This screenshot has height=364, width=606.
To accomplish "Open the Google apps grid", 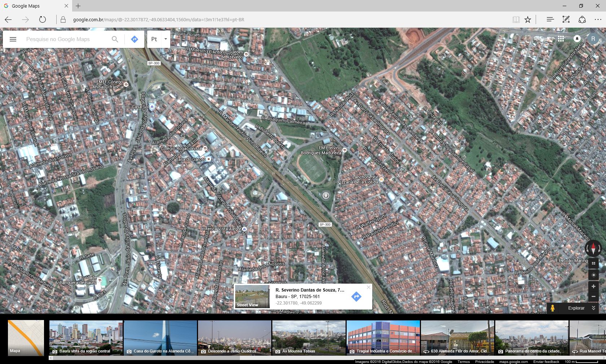I will tap(561, 39).
